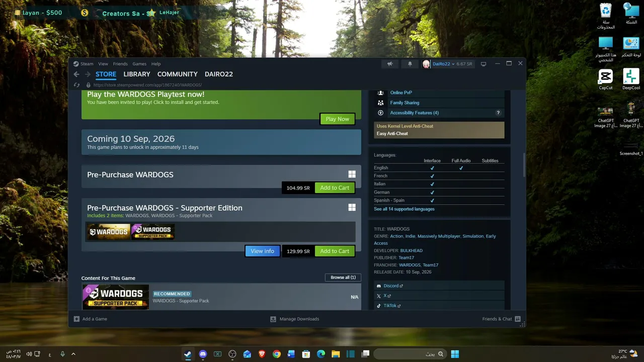This screenshot has width=644, height=362.
Task: Click the Easy Anti-Cheat notice
Action: pos(439,130)
